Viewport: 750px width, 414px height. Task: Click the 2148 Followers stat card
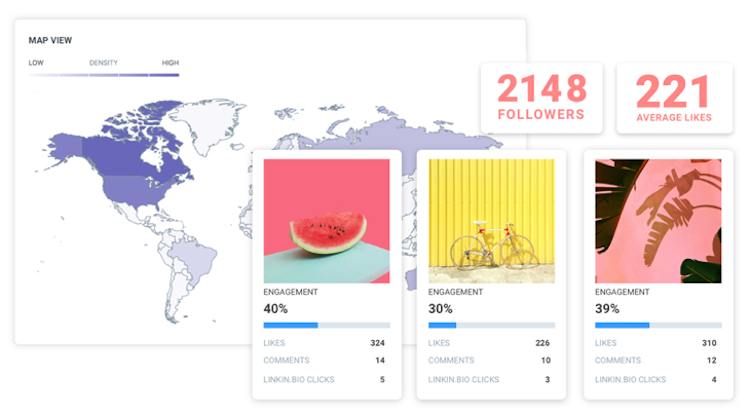pos(541,98)
